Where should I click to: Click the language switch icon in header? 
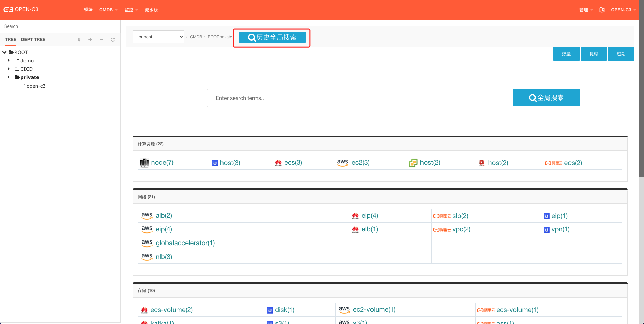[x=602, y=10]
